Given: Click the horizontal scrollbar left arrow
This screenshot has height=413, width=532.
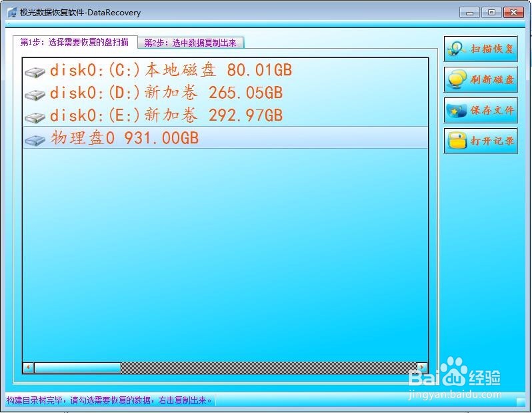Looking at the screenshot, I should pos(29,368).
